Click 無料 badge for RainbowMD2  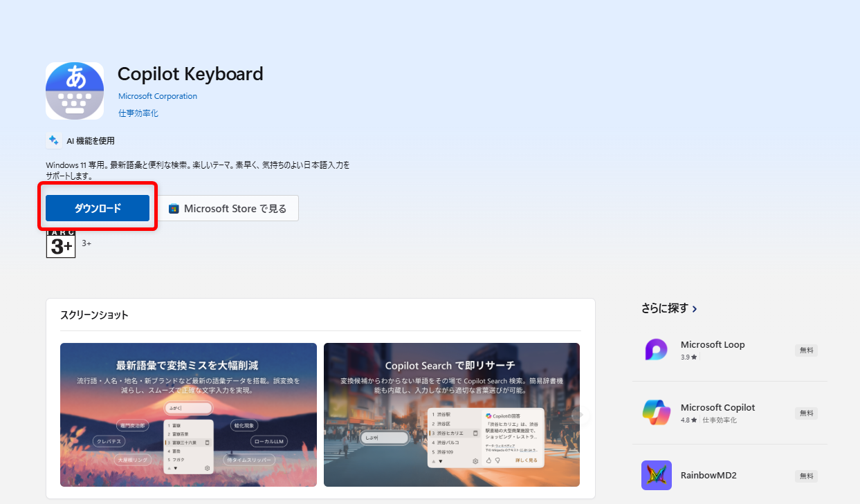tap(807, 476)
